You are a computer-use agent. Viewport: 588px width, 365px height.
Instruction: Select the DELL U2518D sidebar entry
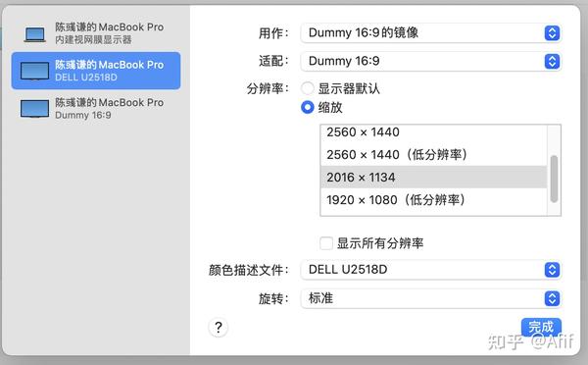(x=96, y=71)
